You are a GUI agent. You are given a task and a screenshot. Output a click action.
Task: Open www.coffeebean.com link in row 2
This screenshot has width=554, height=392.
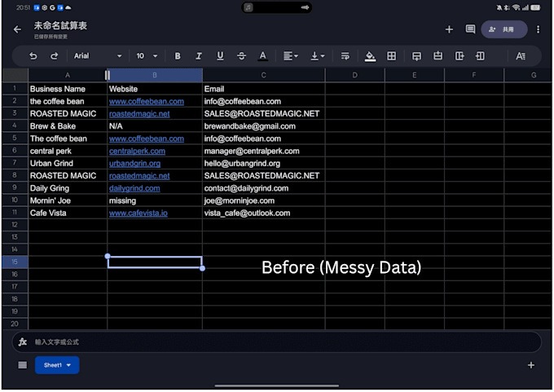(x=147, y=101)
